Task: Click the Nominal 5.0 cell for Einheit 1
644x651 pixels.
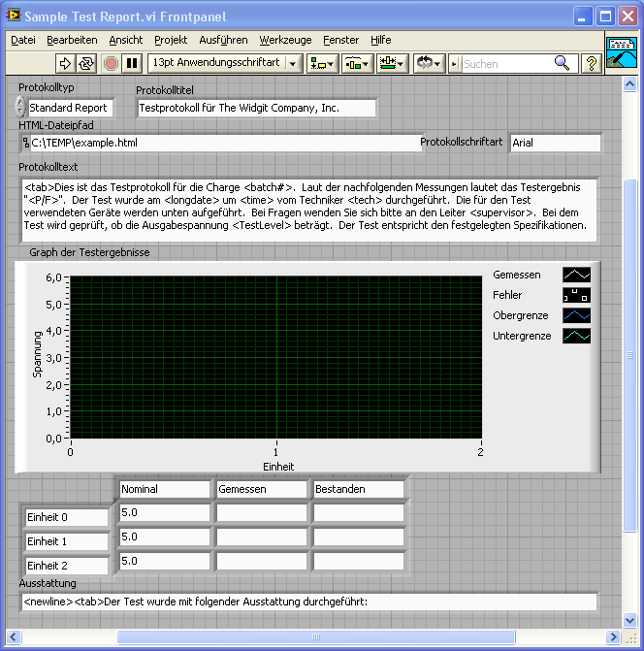Action: 165,537
